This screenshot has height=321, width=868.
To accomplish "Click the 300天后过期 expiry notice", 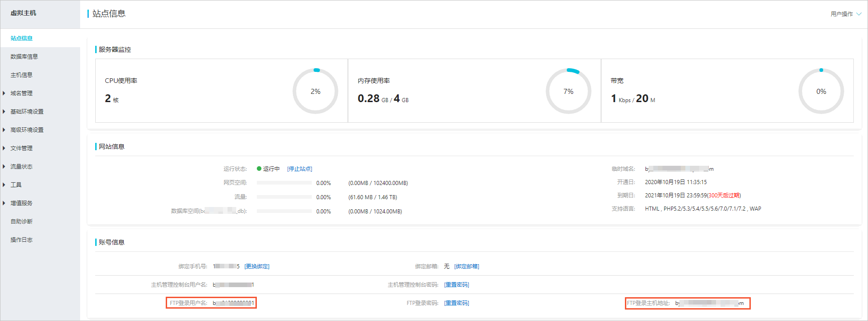I will [x=724, y=196].
